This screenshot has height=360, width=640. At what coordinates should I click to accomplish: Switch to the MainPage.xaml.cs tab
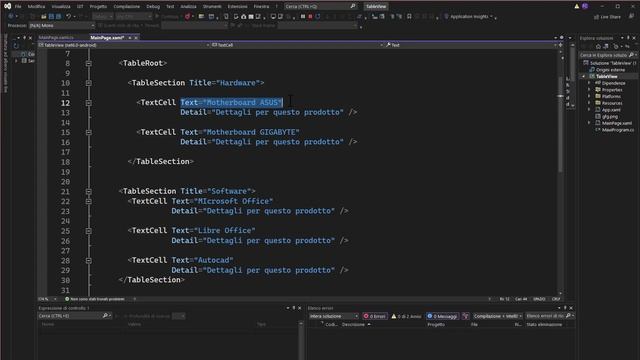(x=56, y=38)
